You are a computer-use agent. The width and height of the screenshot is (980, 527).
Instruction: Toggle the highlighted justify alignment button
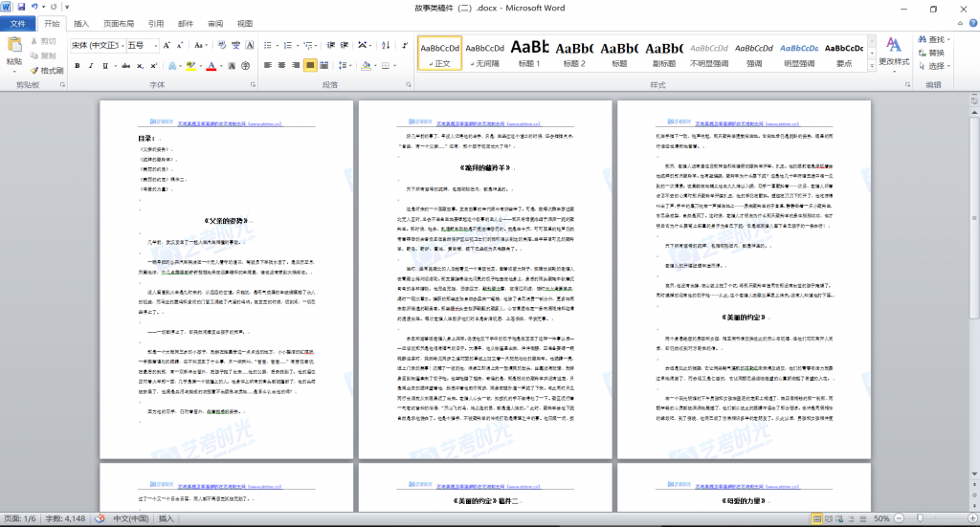coord(310,66)
